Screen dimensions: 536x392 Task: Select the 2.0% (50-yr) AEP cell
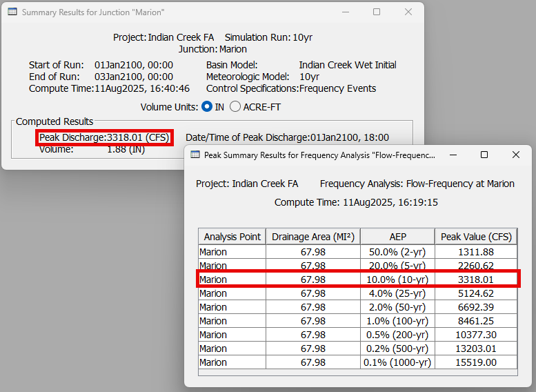[x=397, y=307]
